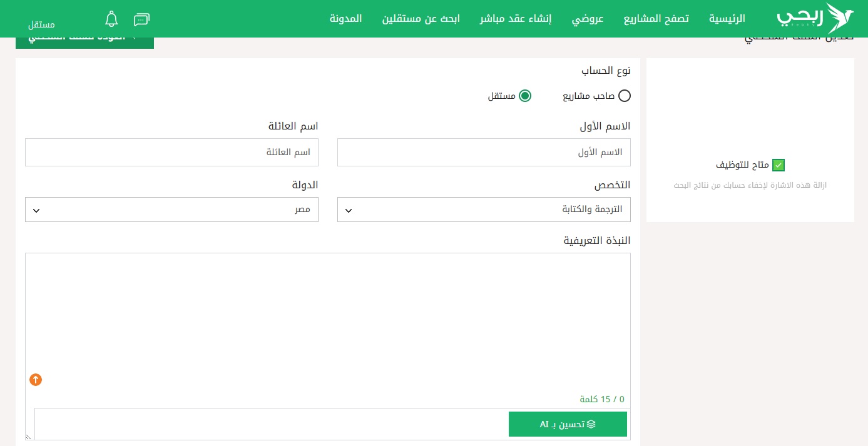Click the textarea resize handle
The image size is (868, 446).
click(x=29, y=437)
